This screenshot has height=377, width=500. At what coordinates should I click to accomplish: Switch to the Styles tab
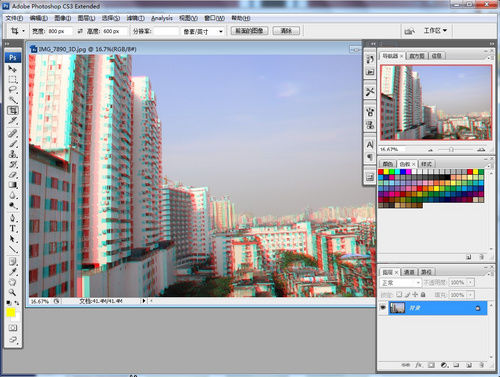[x=426, y=164]
